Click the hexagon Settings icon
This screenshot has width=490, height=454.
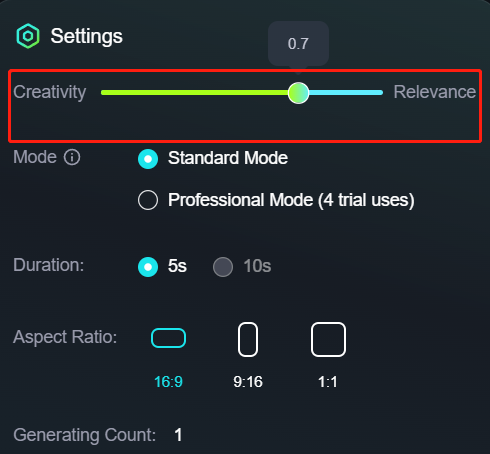28,36
